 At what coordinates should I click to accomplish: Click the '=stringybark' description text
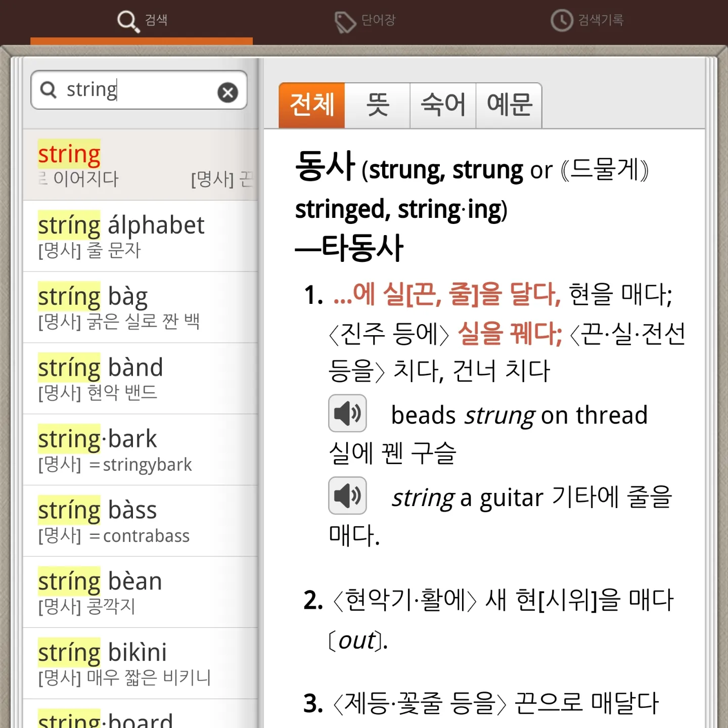141,464
